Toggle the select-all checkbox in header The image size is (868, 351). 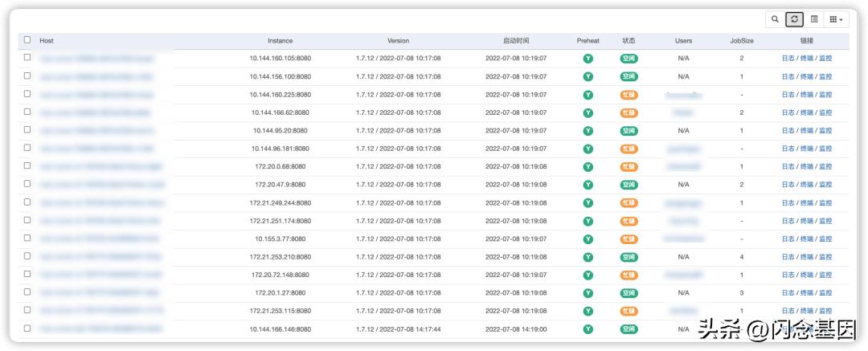[27, 39]
